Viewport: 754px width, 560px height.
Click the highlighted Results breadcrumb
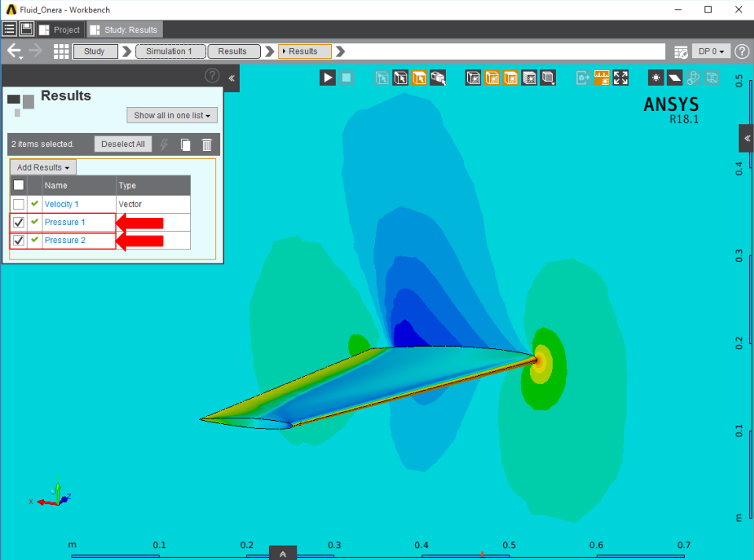pos(305,51)
